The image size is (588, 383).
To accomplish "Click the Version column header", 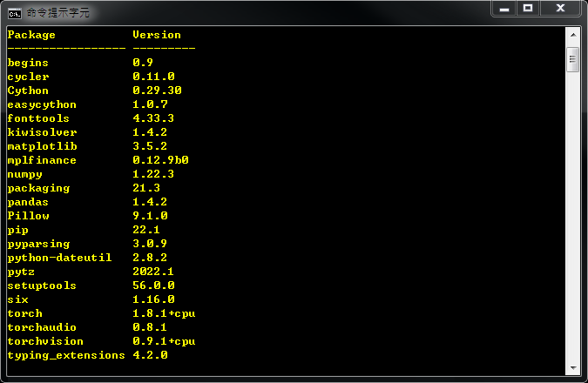I will coord(157,35).
